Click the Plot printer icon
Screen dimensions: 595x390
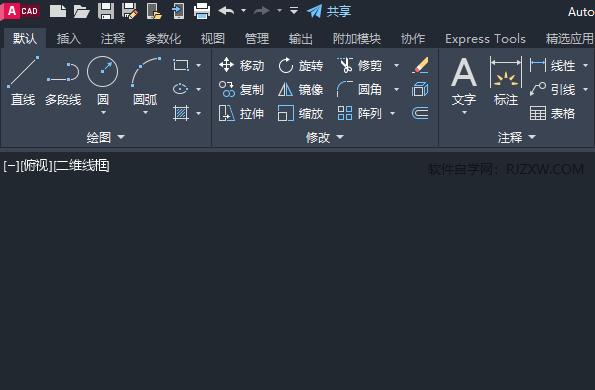(202, 11)
